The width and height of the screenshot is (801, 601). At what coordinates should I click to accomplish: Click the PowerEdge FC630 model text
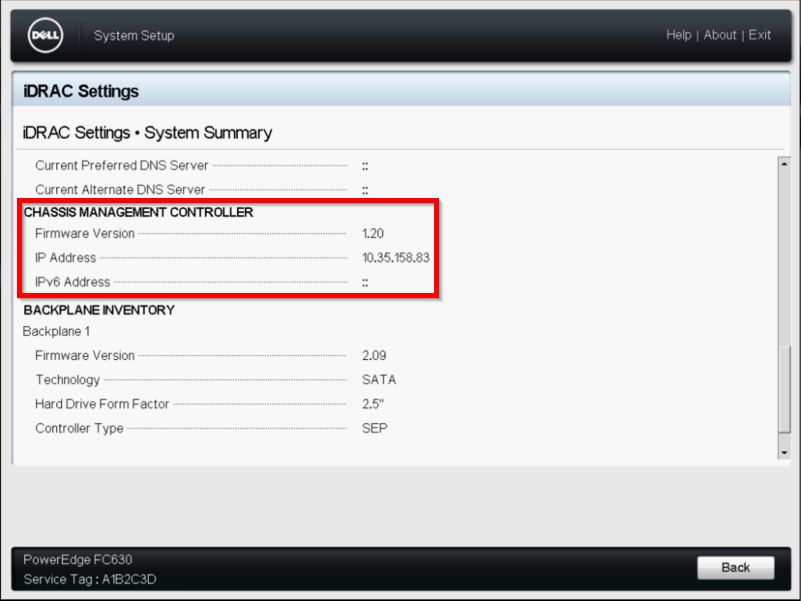(78, 560)
